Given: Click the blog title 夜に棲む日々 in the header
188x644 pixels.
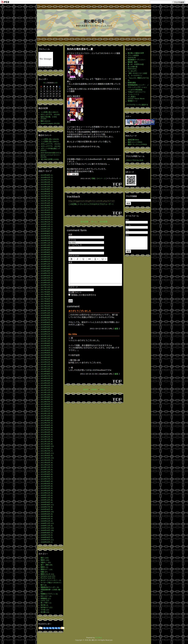Looking at the screenshot, I should click(94, 21).
